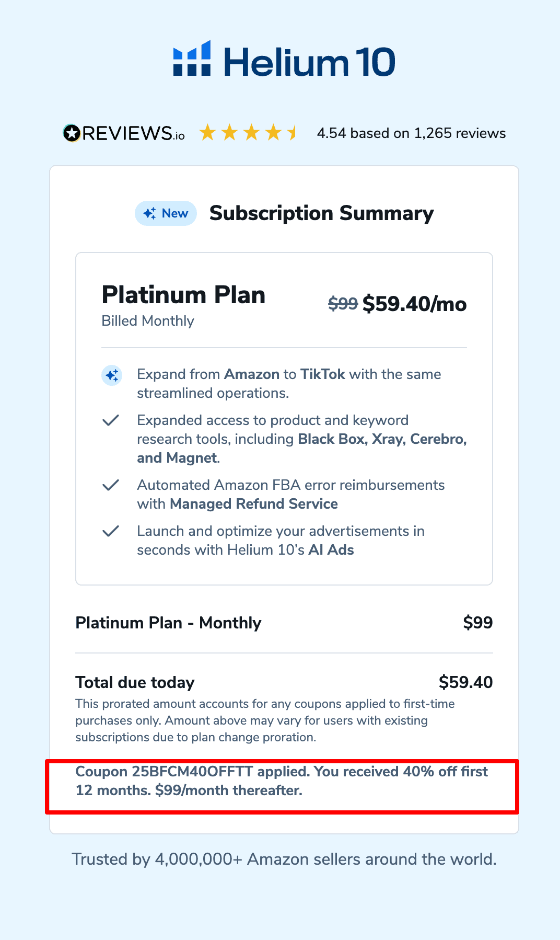This screenshot has height=940, width=560.
Task: Click the 'Platinum Plan - Monthly' line item
Action: [168, 623]
